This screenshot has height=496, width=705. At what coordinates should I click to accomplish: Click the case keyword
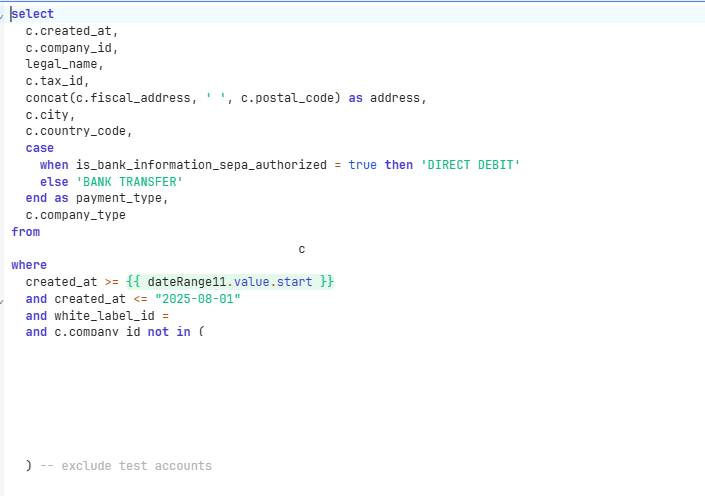coord(40,148)
